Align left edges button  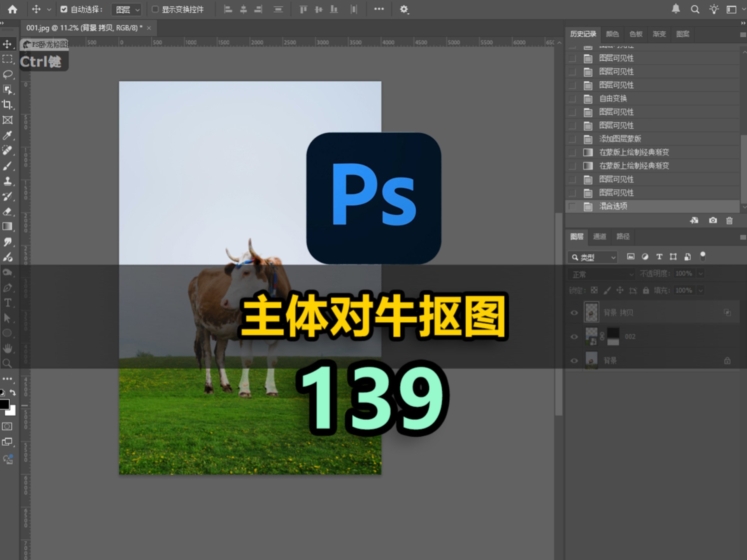tap(228, 9)
